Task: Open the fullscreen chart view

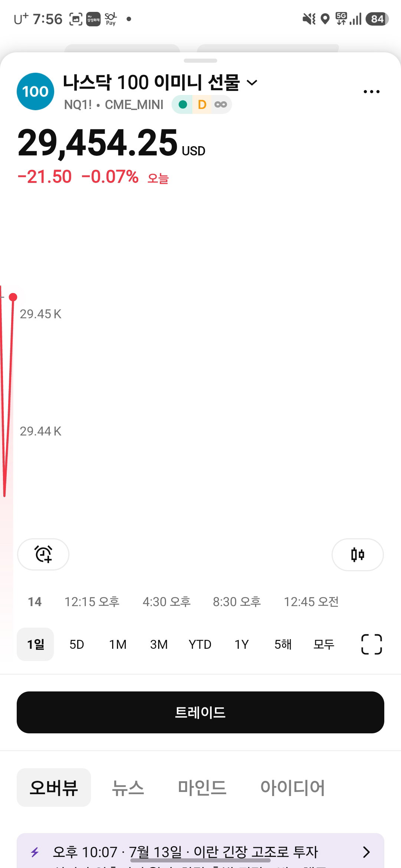Action: [x=371, y=644]
